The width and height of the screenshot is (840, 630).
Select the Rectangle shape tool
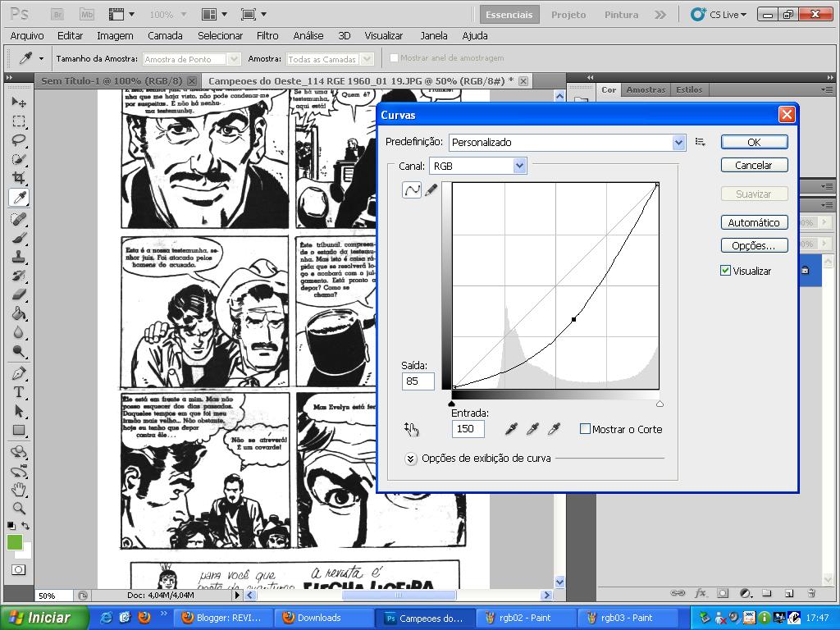[19, 430]
